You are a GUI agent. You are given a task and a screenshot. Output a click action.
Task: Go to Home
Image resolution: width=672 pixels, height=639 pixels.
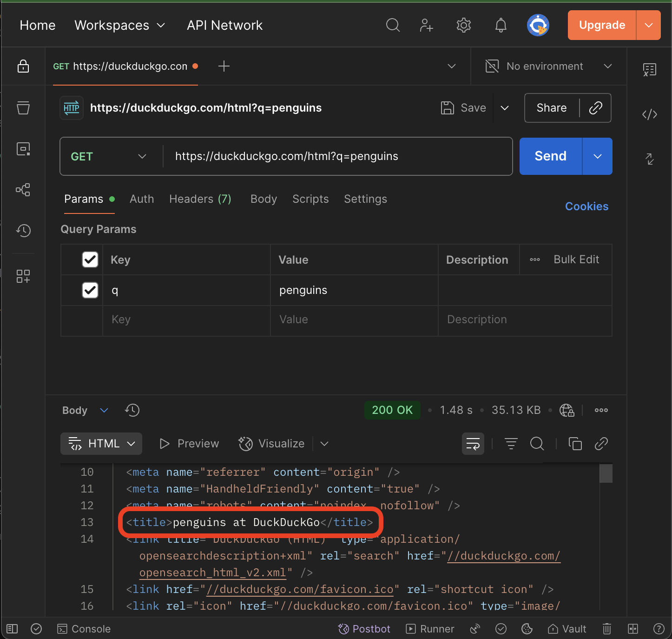click(x=38, y=25)
